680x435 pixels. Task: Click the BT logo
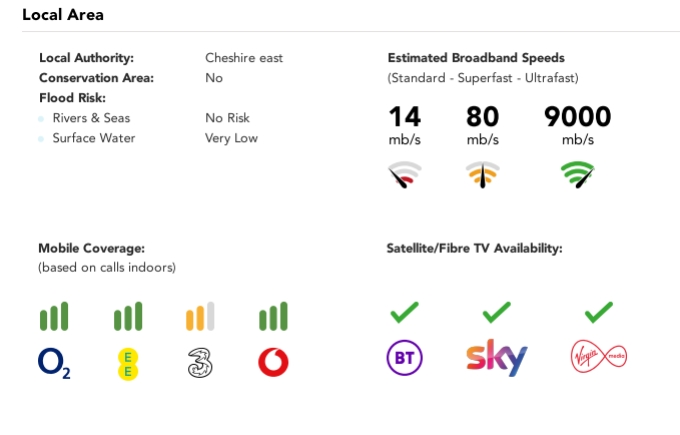(x=403, y=358)
